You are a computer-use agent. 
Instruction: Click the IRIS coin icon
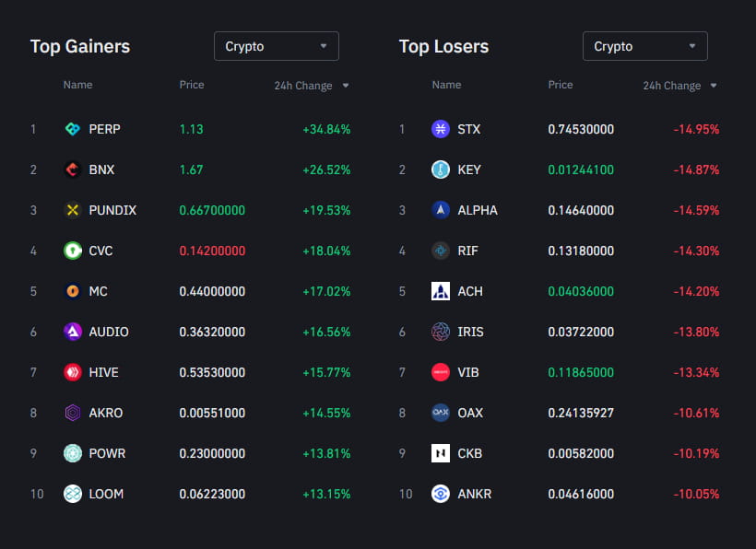(440, 332)
